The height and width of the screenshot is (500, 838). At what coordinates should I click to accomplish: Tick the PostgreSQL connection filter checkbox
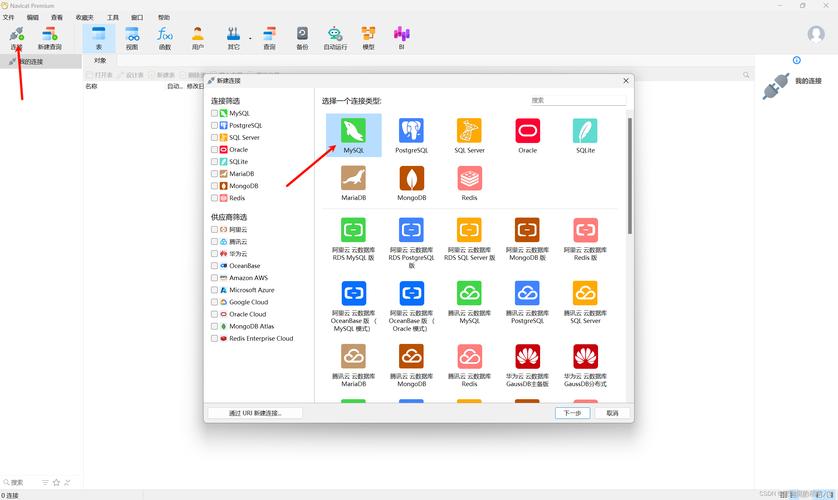click(x=214, y=126)
